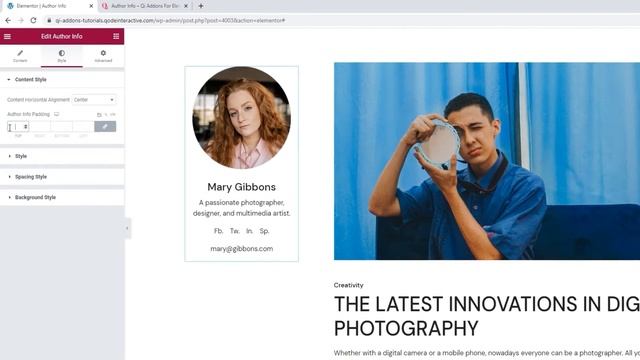Click the mary@gibbons.com email link
640x360 pixels.
click(242, 249)
